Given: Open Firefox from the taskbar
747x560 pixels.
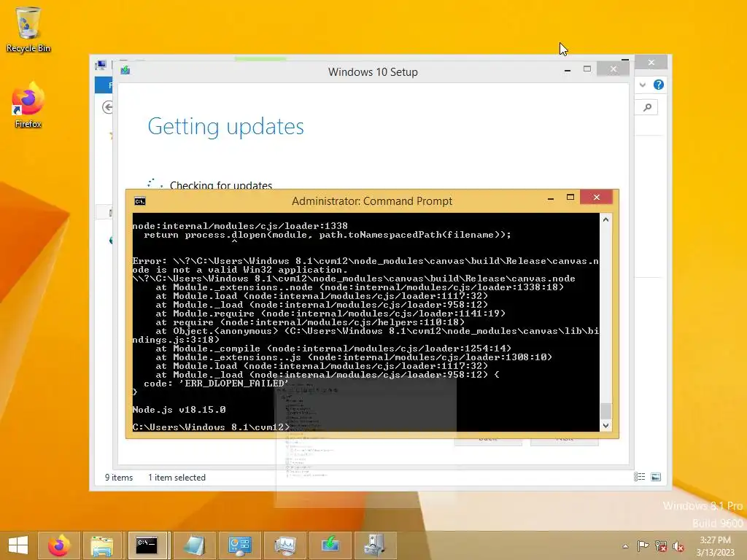Looking at the screenshot, I should click(x=59, y=545).
